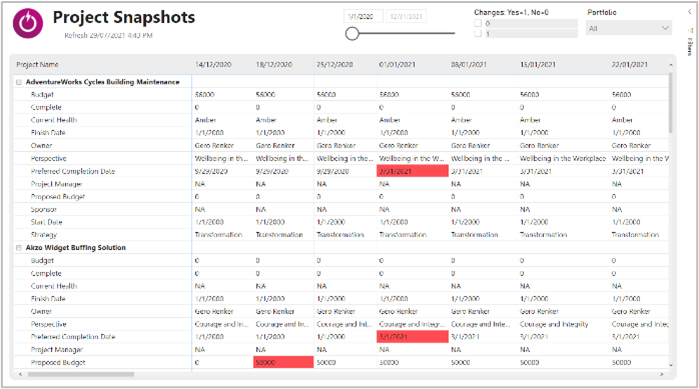Click AdventureWorks Budget 56000 under 14/12/2020

tap(205, 94)
